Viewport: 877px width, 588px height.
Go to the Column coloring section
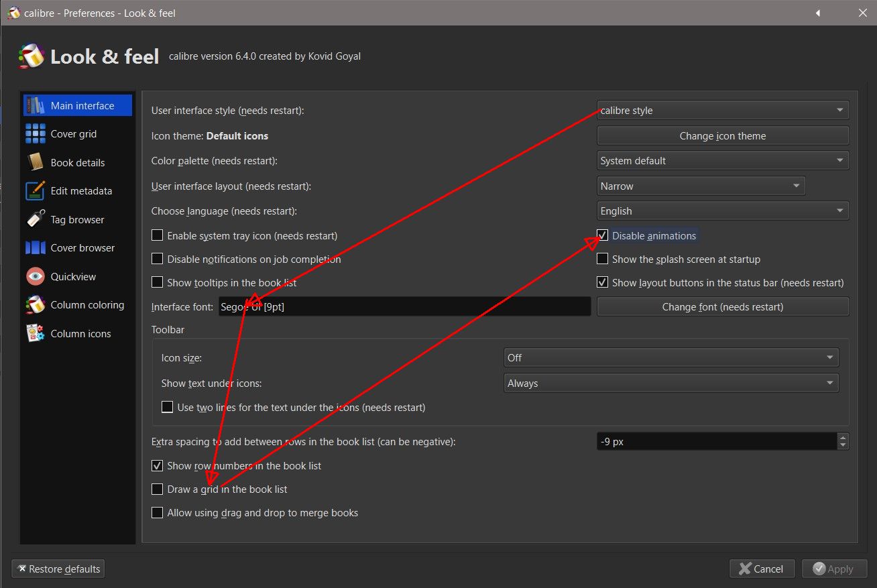tap(78, 305)
